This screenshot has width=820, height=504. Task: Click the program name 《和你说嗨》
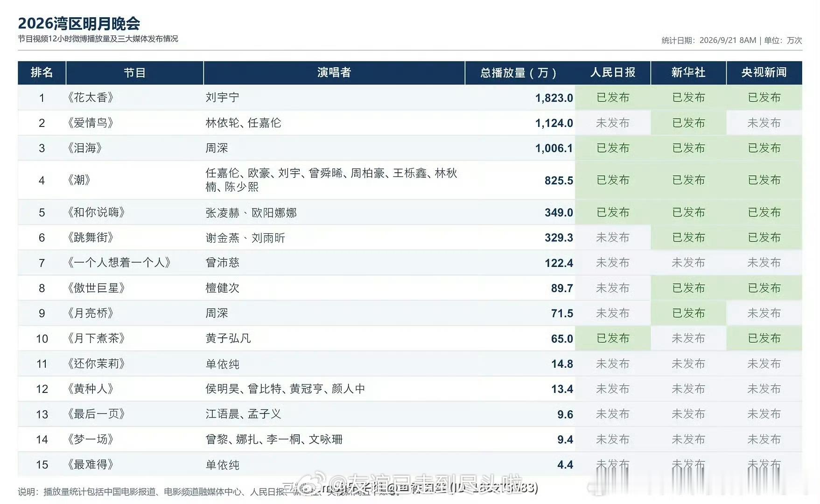coord(96,212)
